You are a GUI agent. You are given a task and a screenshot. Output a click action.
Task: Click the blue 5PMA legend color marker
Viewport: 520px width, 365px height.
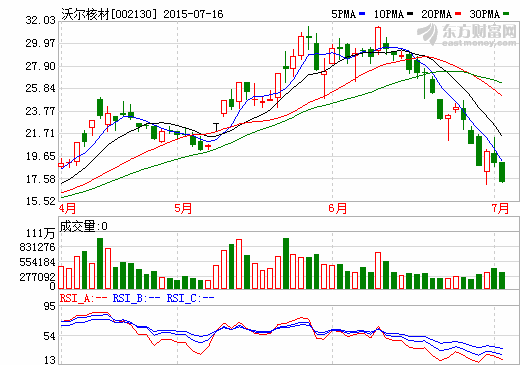[x=362, y=14]
